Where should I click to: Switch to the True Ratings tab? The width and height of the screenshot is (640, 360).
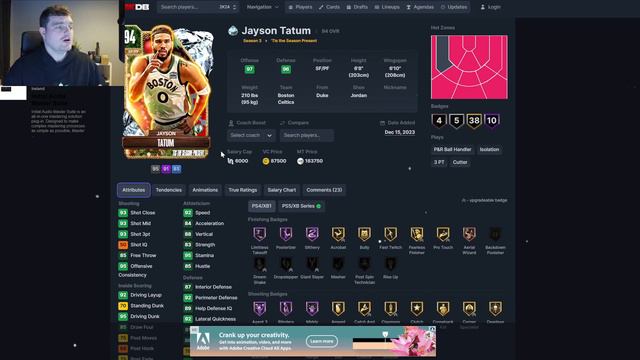tap(242, 190)
